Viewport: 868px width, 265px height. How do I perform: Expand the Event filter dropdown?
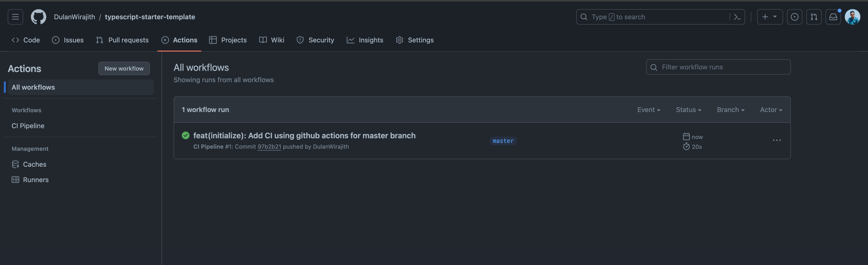click(648, 110)
